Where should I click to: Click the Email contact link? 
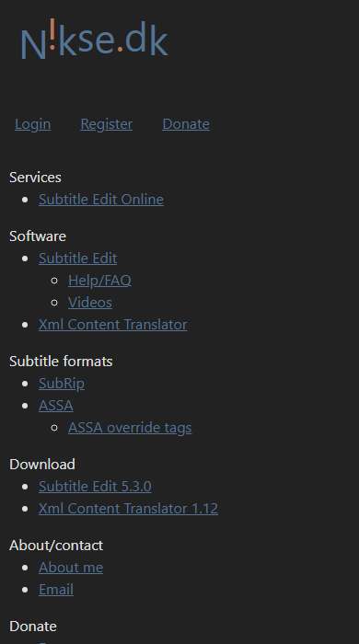(56, 590)
